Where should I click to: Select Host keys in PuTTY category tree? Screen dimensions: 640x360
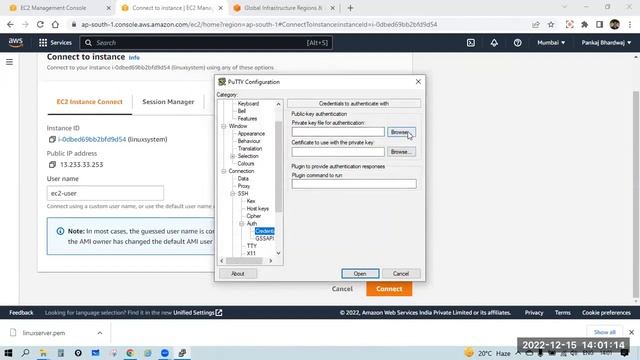[x=258, y=208]
